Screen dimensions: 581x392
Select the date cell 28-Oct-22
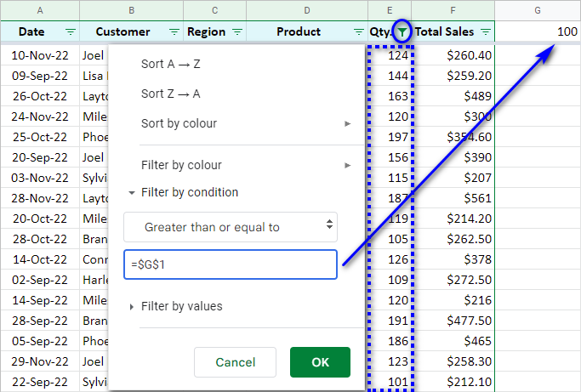(x=40, y=239)
